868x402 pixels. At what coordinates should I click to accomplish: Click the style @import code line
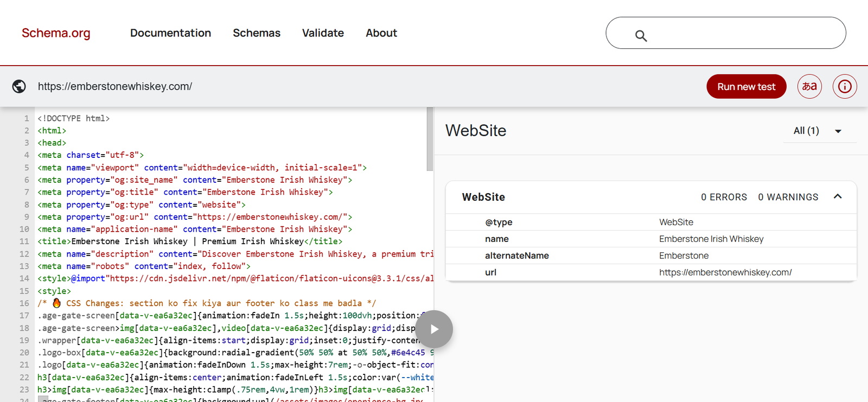click(x=235, y=279)
